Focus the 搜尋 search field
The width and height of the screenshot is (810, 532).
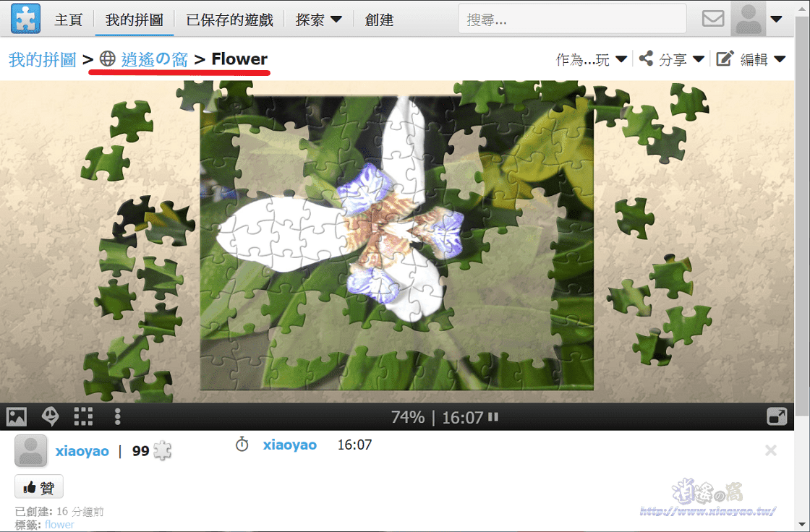pos(572,19)
